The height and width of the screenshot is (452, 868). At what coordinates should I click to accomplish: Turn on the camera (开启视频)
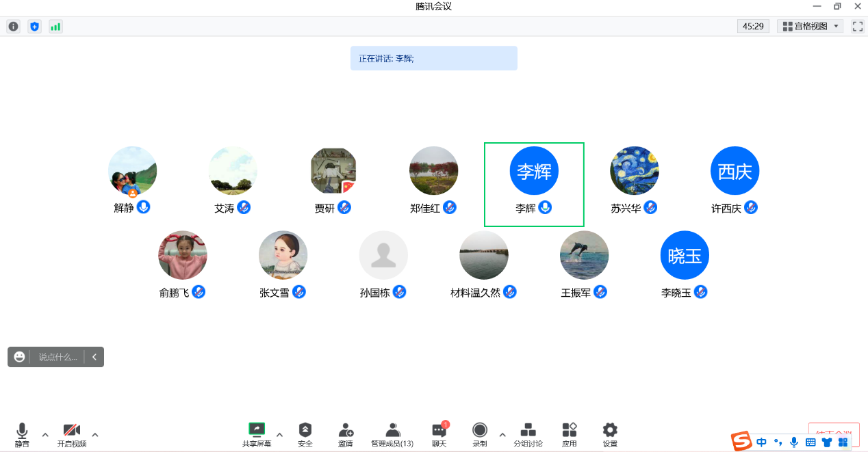pos(72,434)
